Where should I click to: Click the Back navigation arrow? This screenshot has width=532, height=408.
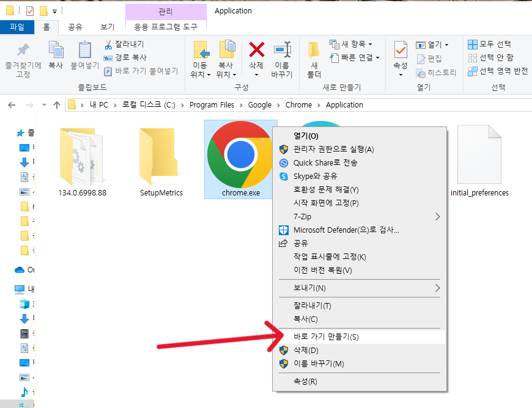(x=12, y=105)
